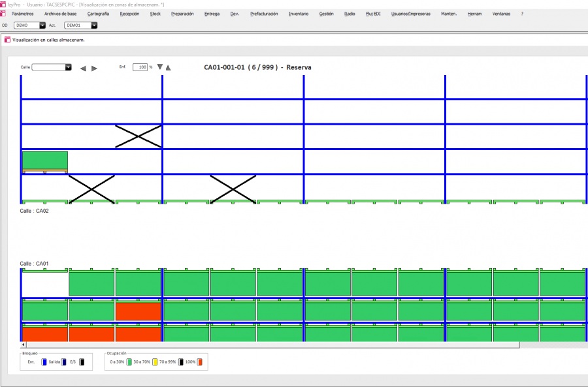Open the OD DEMO dropdown
This screenshot has width=588, height=387.
[42, 25]
